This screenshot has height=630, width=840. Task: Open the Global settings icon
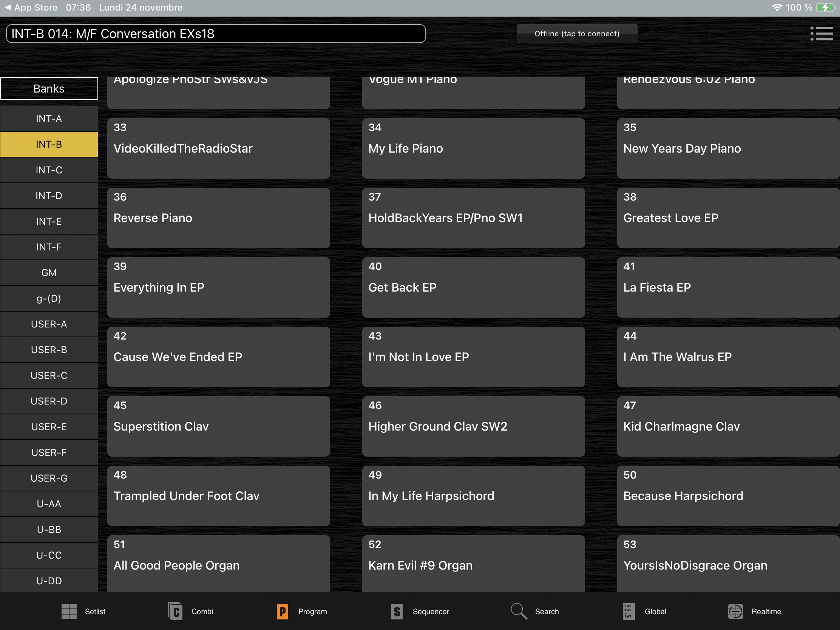[x=628, y=611]
